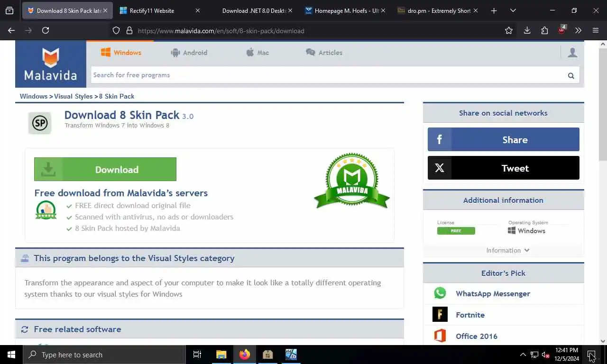
Task: Click the Firefox taskbar icon
Action: (245, 355)
